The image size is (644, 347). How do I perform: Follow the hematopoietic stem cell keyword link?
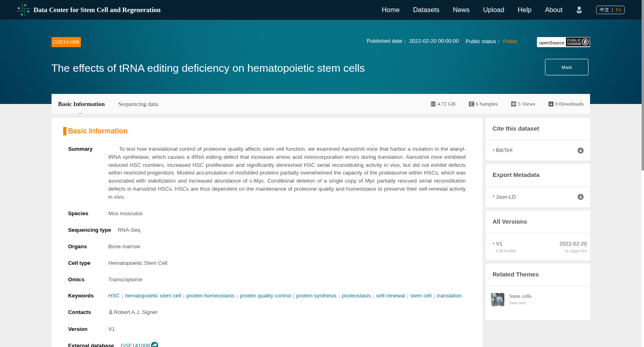(x=153, y=295)
